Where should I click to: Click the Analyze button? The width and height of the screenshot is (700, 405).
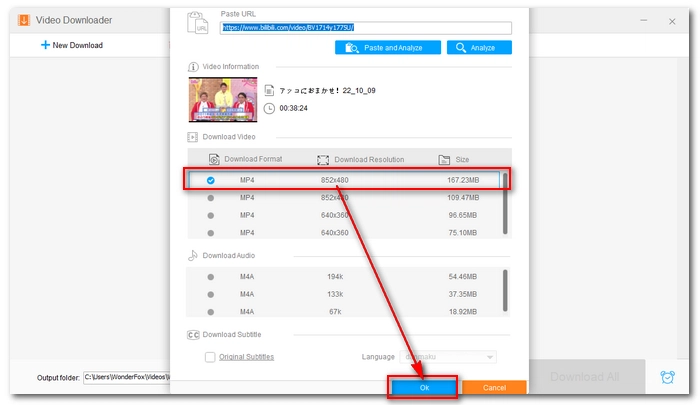(x=479, y=47)
